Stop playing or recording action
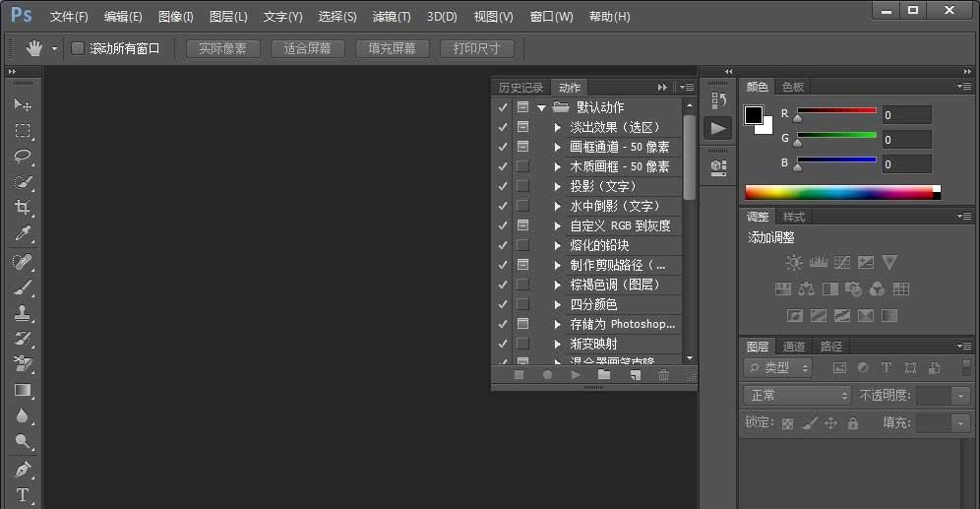This screenshot has width=980, height=509. pyautogui.click(x=519, y=374)
